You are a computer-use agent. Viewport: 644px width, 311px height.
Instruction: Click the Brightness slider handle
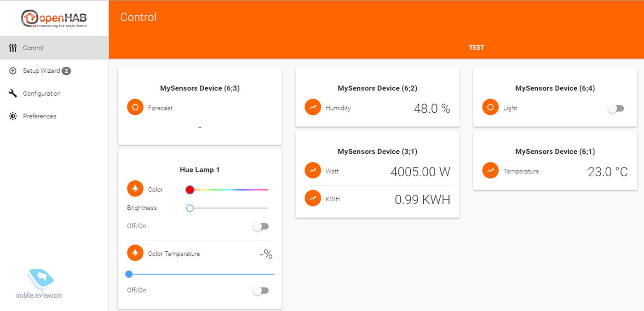(x=190, y=208)
